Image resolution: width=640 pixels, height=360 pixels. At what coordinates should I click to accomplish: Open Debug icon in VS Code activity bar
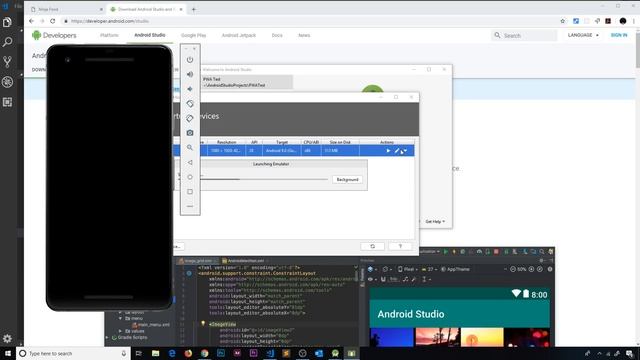(7, 82)
